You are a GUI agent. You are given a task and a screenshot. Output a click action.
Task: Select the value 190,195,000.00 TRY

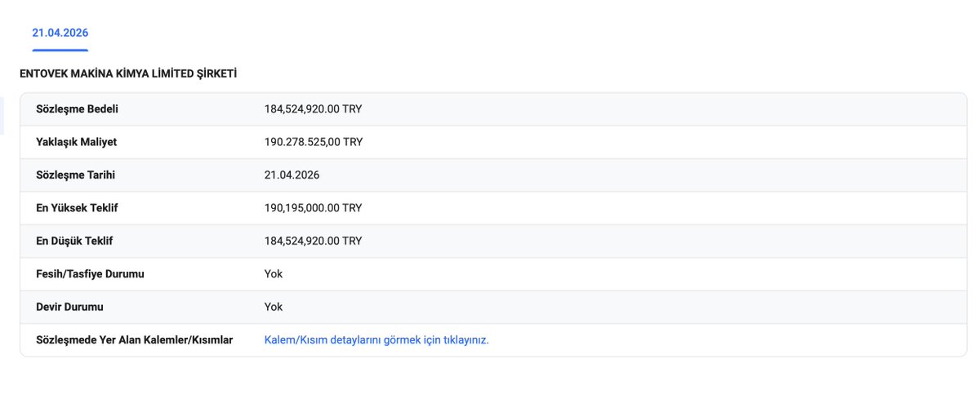[x=313, y=208]
